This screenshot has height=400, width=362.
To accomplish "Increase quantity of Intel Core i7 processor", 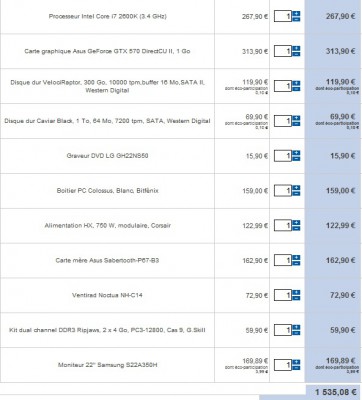I will (x=296, y=14).
